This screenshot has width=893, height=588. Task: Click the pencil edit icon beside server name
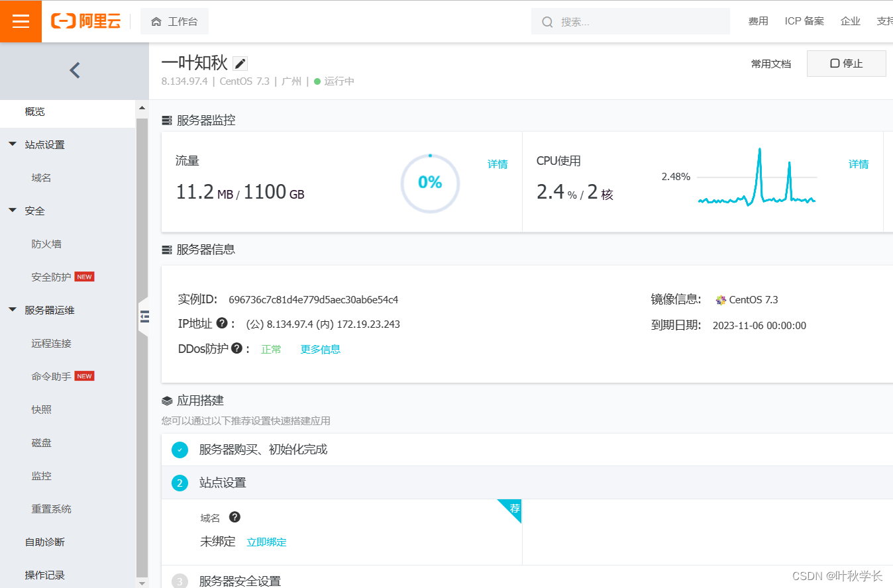[240, 64]
